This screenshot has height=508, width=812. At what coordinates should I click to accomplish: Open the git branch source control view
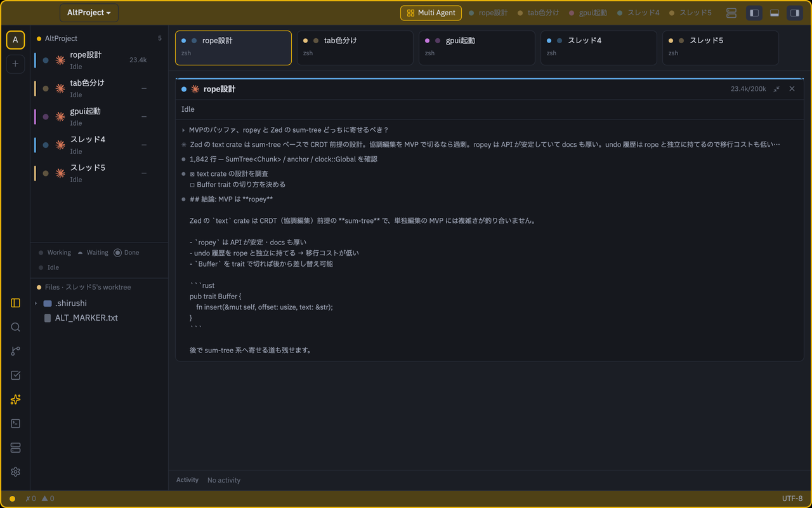pyautogui.click(x=15, y=351)
